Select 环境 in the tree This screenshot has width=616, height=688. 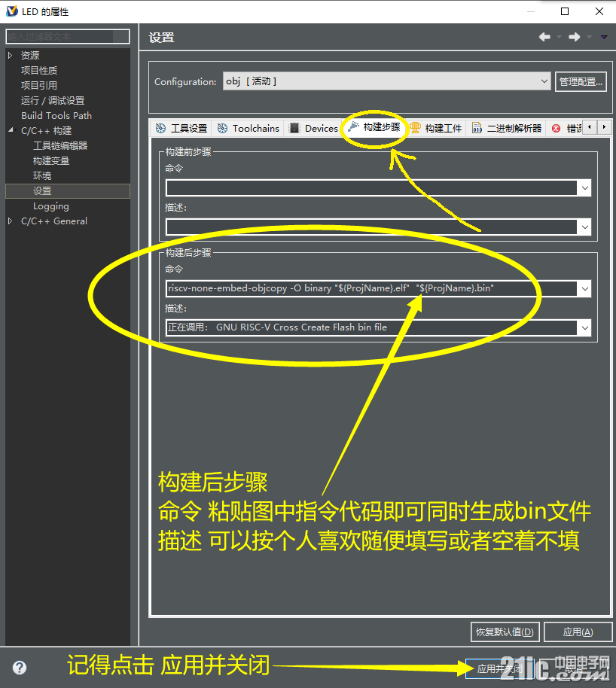[42, 176]
